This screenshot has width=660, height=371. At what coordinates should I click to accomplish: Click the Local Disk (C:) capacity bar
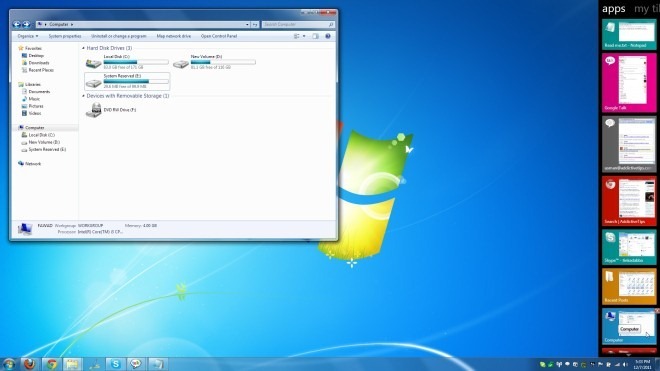tap(136, 62)
